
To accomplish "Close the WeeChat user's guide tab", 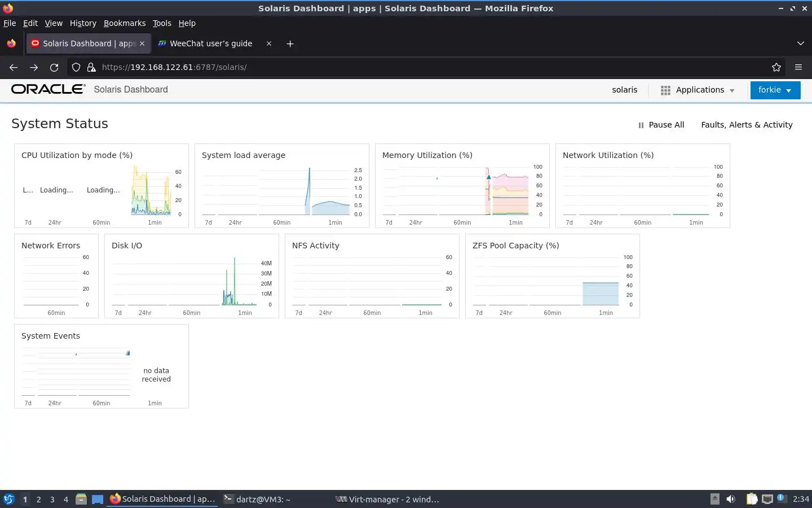I will point(269,43).
